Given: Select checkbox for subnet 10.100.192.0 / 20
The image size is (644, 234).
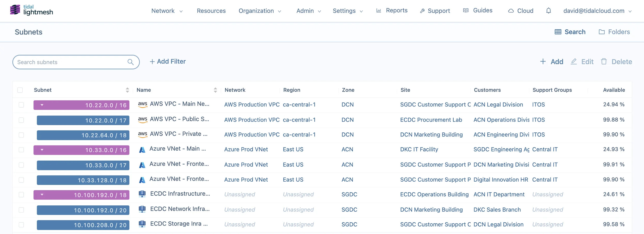Looking at the screenshot, I should [21, 210].
